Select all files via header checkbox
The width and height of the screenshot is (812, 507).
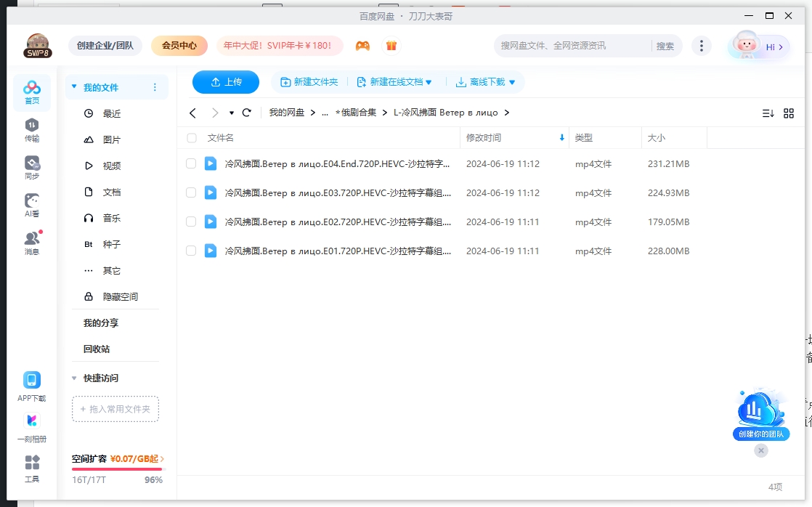click(192, 137)
